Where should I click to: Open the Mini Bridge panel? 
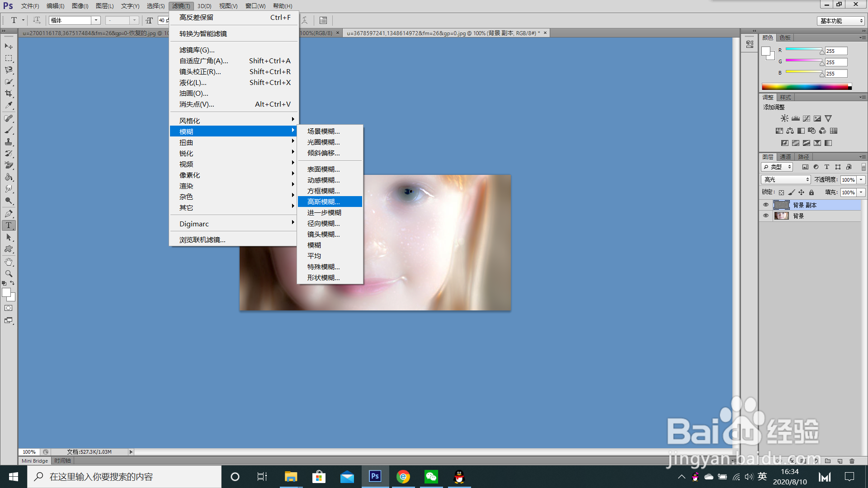(x=35, y=461)
